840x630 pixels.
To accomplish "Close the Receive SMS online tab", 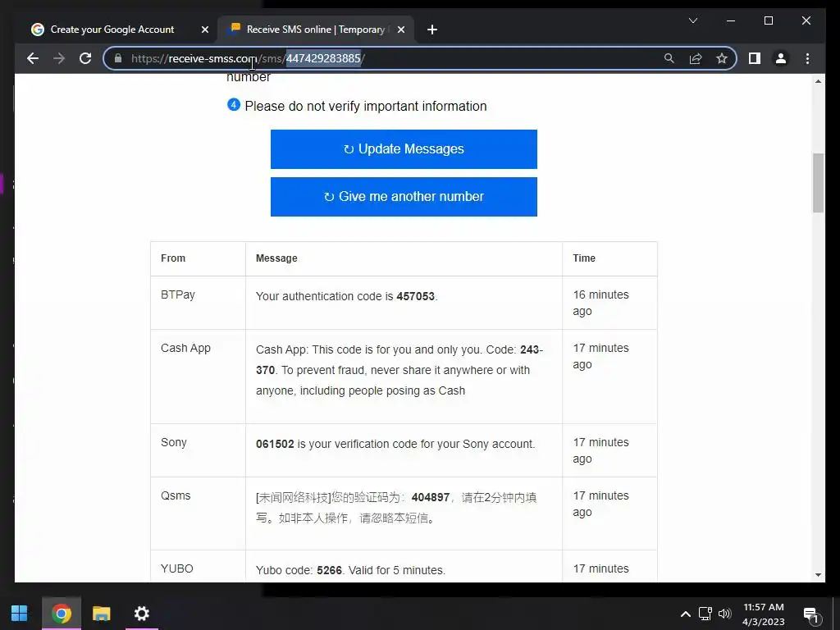I will [x=400, y=30].
